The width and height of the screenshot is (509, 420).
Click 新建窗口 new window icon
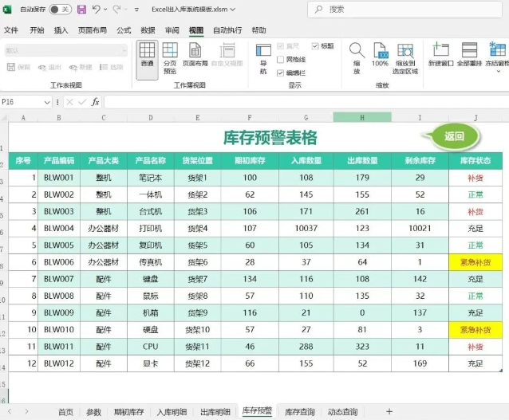440,54
